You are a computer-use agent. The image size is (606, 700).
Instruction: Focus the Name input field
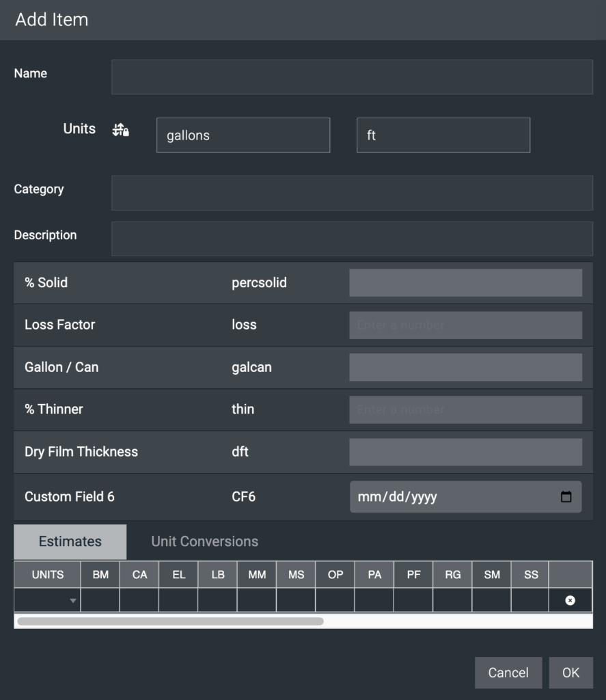click(x=352, y=77)
